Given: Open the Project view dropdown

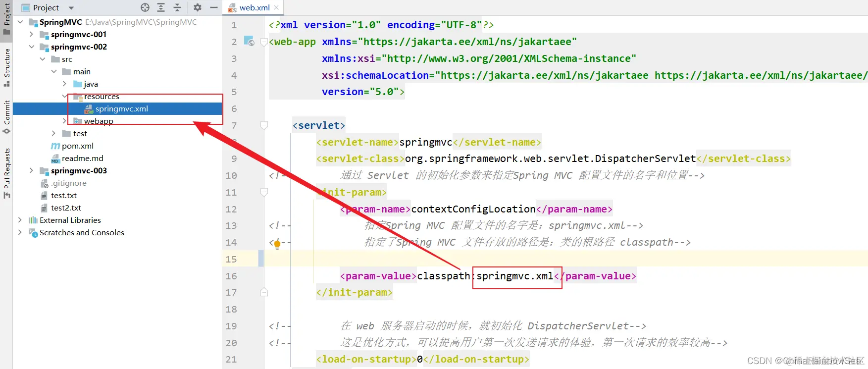Looking at the screenshot, I should (71, 8).
